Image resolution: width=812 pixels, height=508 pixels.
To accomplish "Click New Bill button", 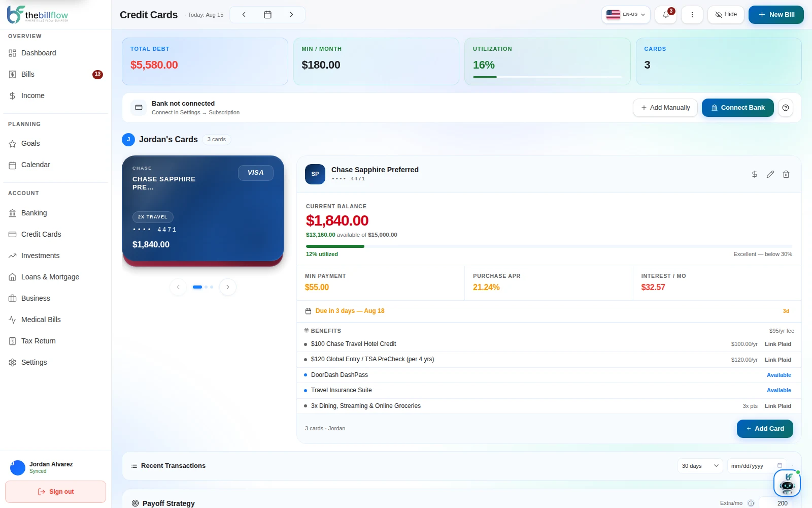I will point(776,15).
